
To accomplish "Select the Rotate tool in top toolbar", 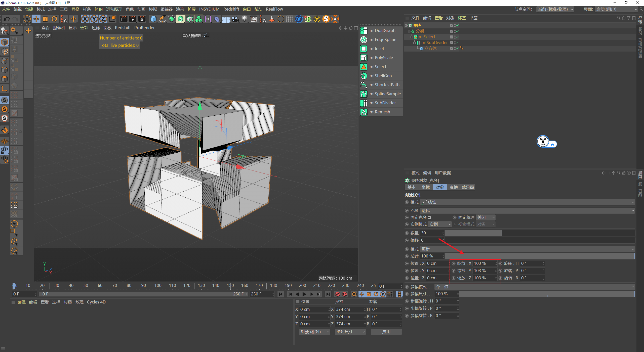I will (x=54, y=19).
